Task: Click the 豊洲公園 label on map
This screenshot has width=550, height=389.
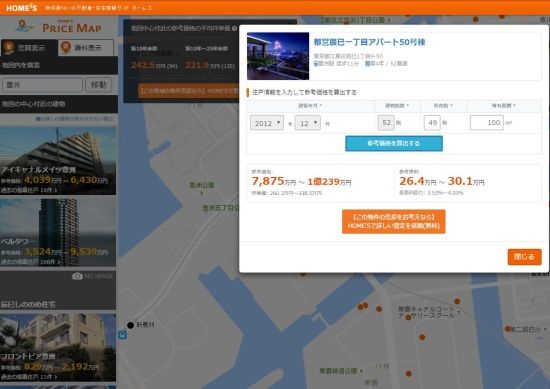Action: click(202, 185)
